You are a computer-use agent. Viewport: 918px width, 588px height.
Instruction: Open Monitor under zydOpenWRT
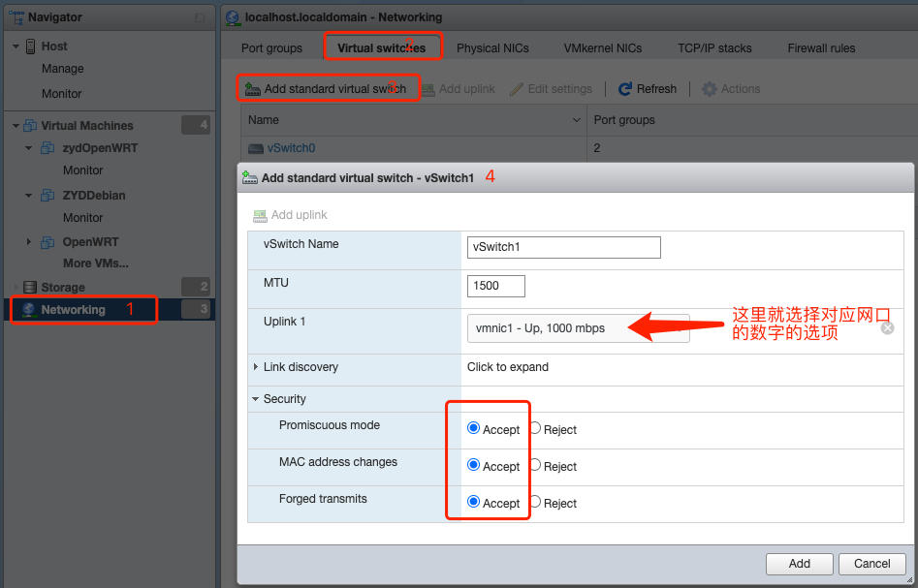click(83, 170)
